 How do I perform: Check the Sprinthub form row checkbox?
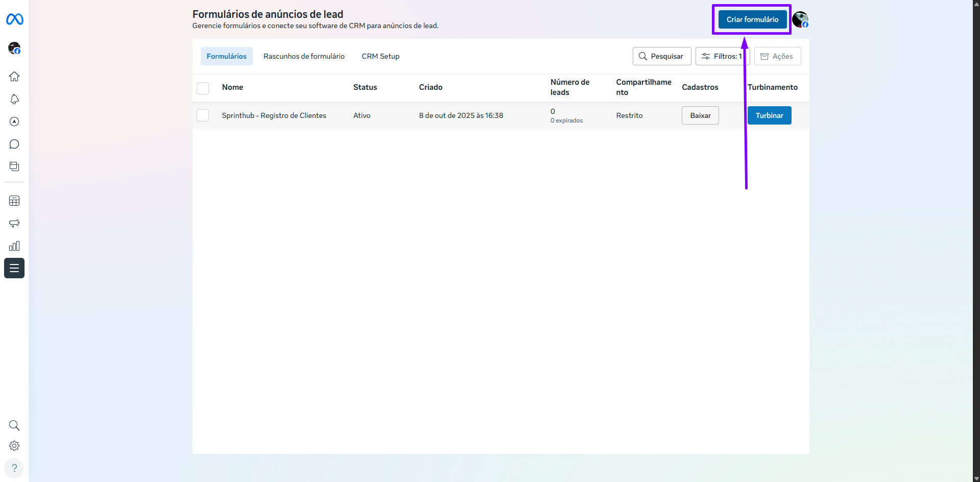point(203,115)
